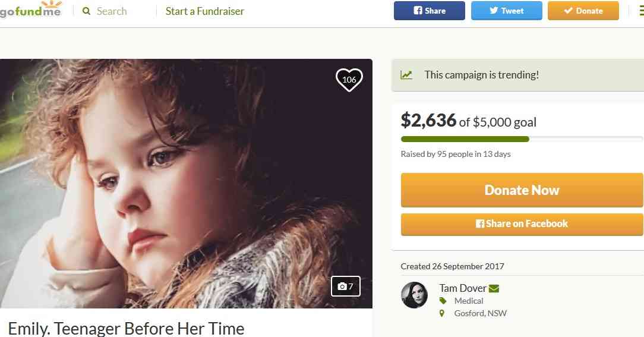Open Start a Fundraiser link
Viewport: 644px width, 337px height.
coord(204,11)
